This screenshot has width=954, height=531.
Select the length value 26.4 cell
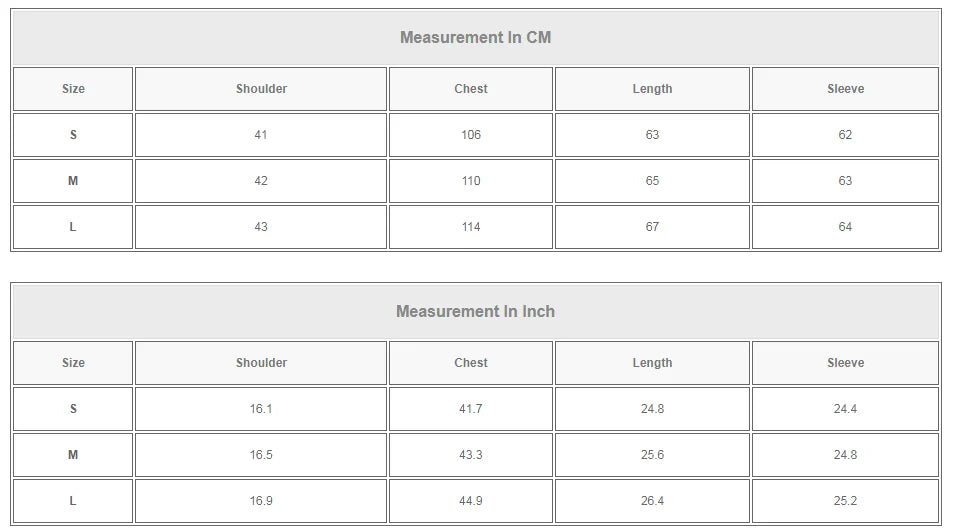652,501
